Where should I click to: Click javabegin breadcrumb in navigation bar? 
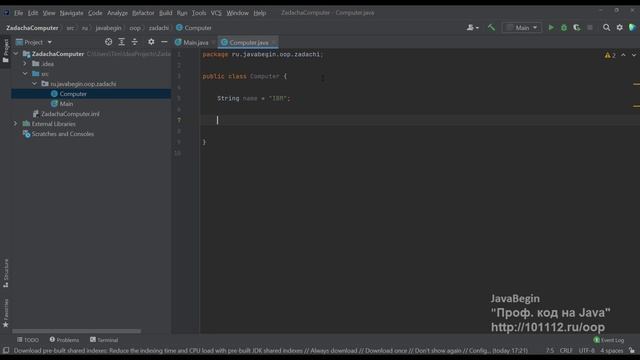coord(108,28)
